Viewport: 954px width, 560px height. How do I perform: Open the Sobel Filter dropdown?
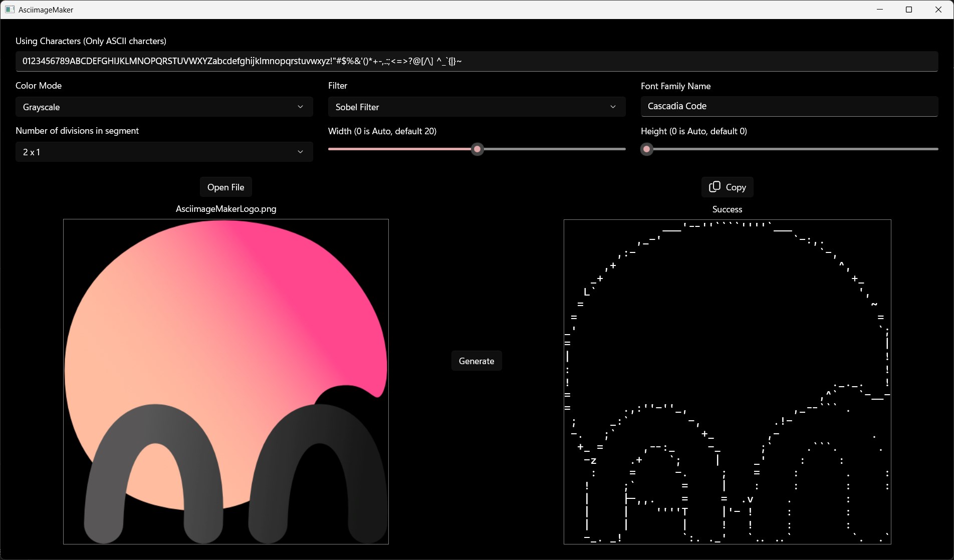[477, 107]
